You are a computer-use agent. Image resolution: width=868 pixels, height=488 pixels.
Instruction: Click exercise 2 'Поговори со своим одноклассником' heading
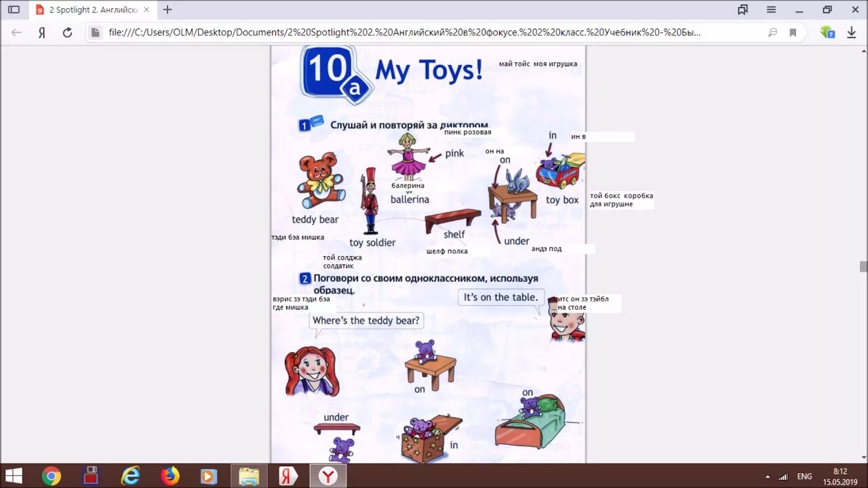point(425,284)
